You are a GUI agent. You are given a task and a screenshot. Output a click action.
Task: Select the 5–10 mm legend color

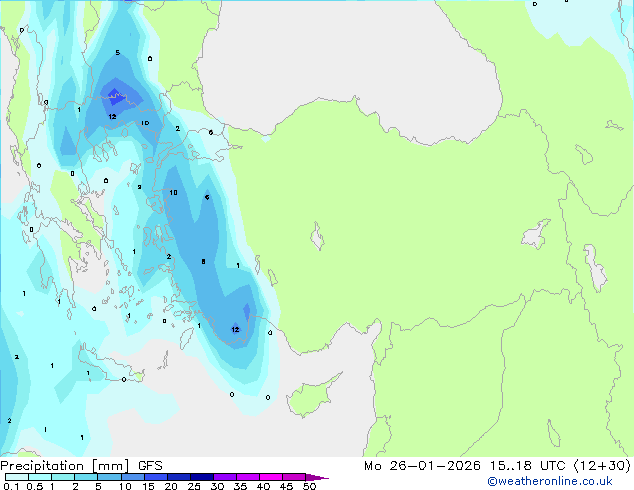coord(109,477)
